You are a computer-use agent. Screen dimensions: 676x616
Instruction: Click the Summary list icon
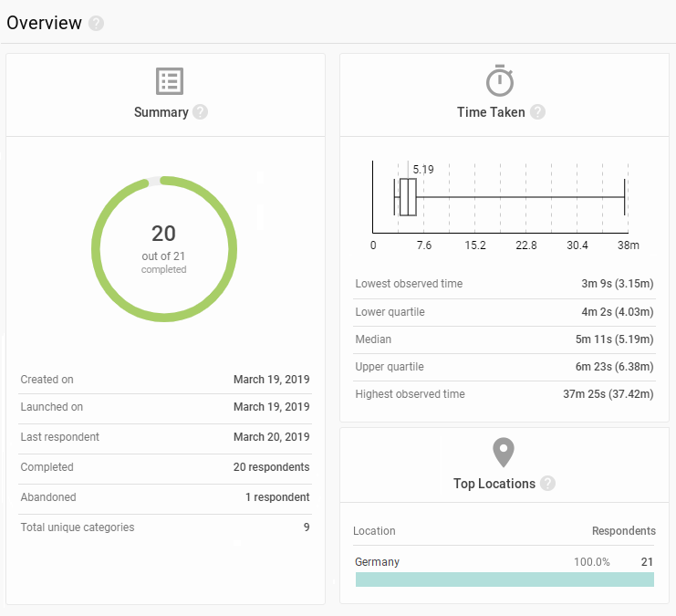[170, 81]
